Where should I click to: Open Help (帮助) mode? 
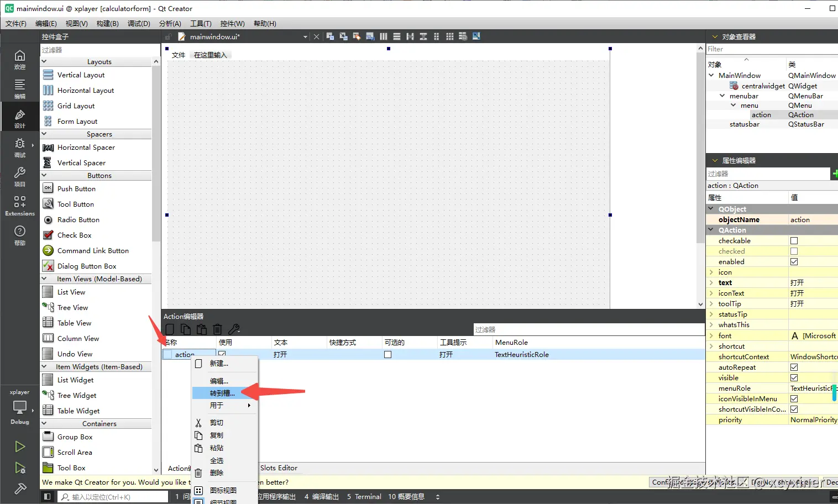tap(19, 235)
